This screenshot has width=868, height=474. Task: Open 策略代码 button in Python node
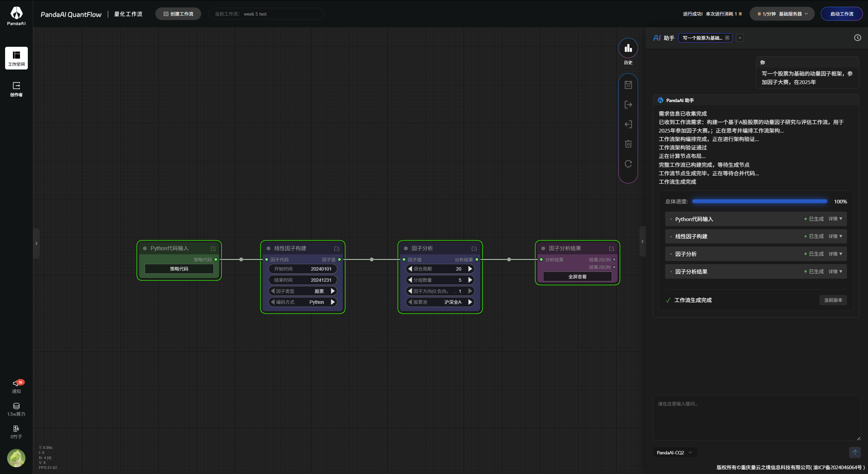tap(179, 269)
